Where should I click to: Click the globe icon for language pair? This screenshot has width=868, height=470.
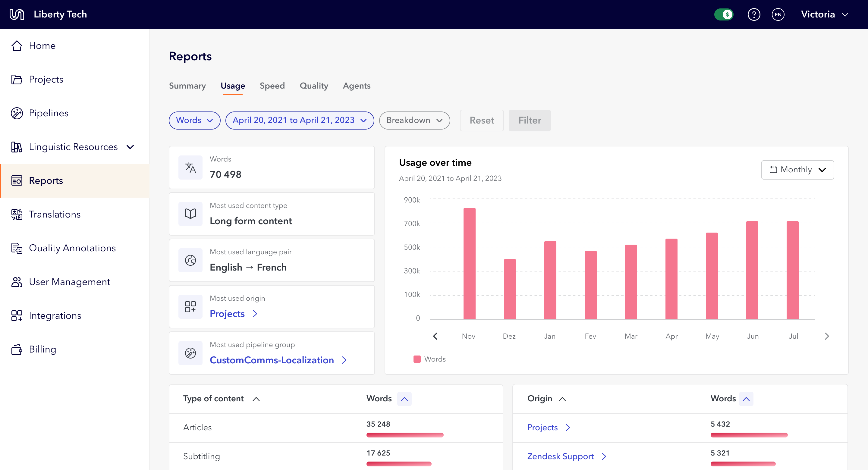click(190, 260)
